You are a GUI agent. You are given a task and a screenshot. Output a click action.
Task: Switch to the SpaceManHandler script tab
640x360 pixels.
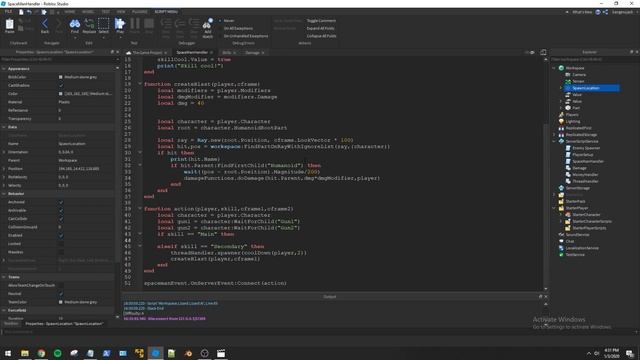point(192,53)
